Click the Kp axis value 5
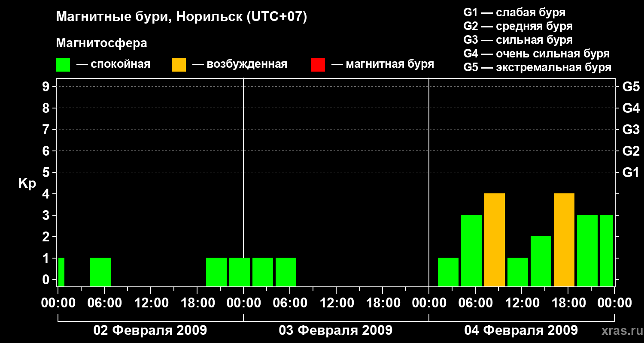 pos(47,172)
